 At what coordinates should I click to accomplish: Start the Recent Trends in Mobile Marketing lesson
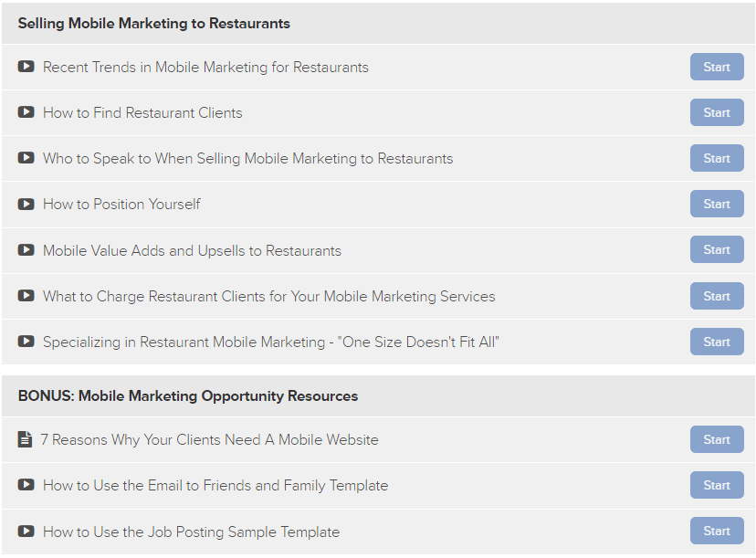[x=717, y=67]
